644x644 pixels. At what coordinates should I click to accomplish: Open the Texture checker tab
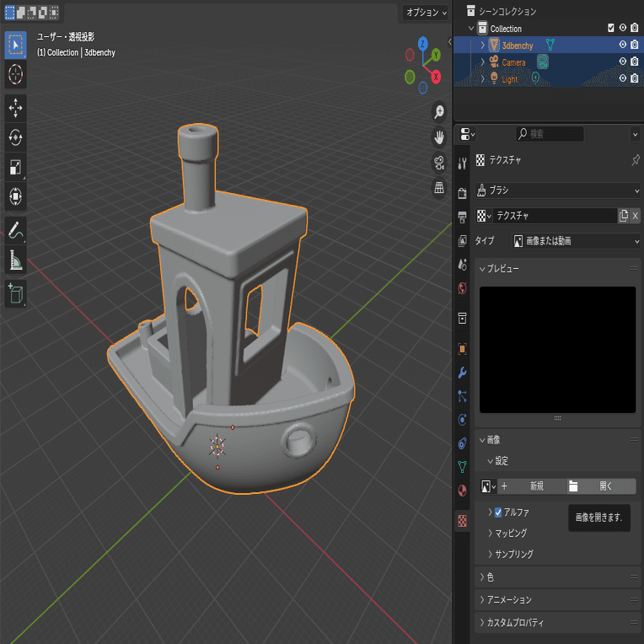pos(463,521)
